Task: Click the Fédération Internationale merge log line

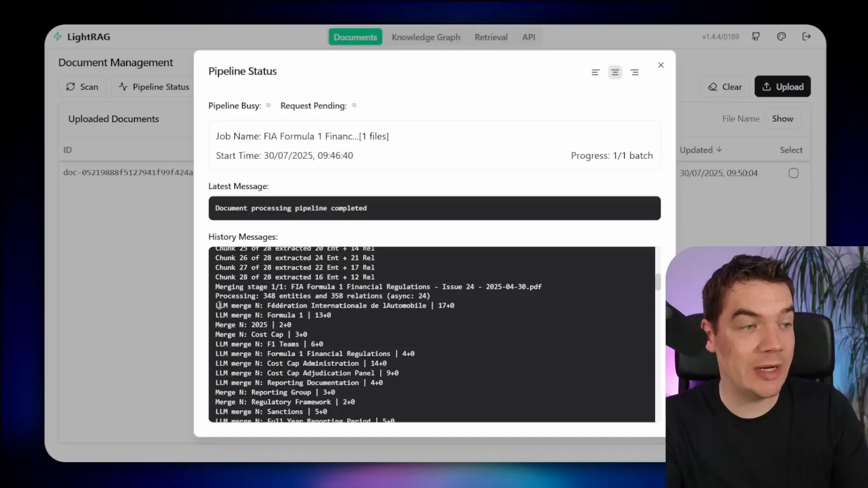Action: pos(335,305)
